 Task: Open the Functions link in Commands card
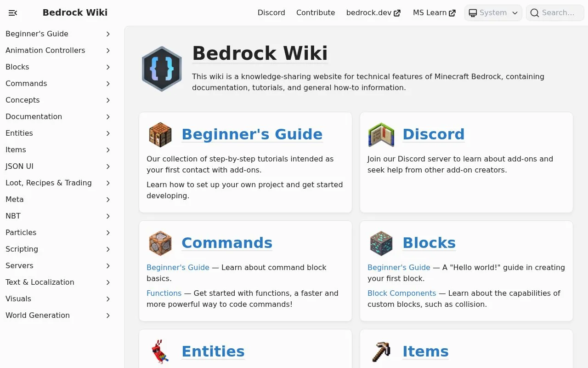pos(164,293)
